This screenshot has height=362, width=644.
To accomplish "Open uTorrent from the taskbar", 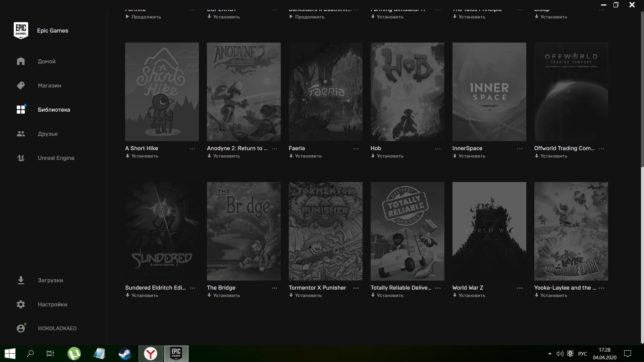I will click(x=74, y=354).
